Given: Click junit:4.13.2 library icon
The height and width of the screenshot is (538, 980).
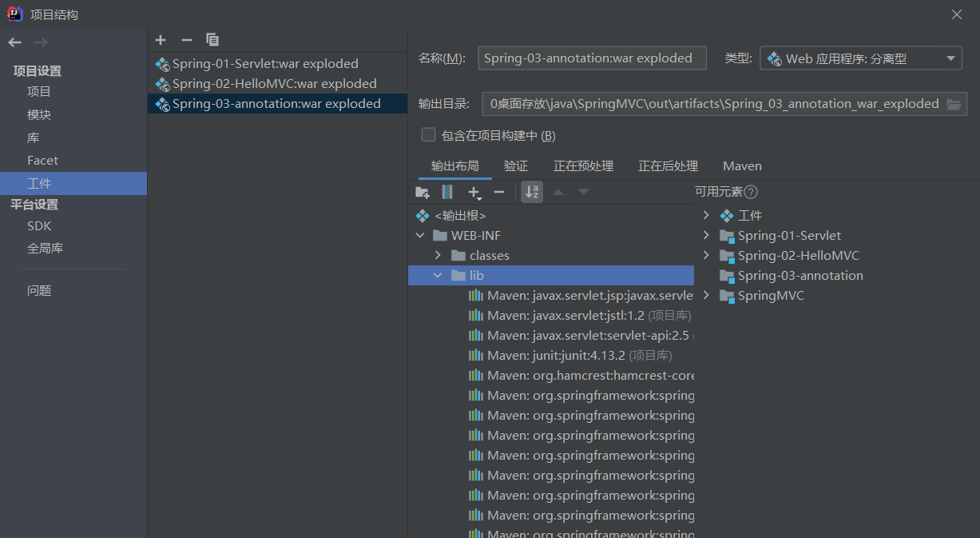Looking at the screenshot, I should click(476, 356).
